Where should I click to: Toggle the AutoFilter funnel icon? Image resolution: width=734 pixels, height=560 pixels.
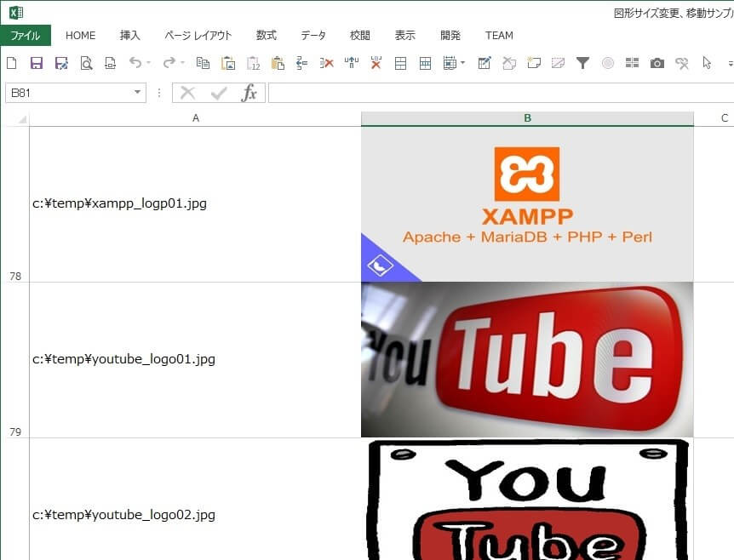point(582,63)
